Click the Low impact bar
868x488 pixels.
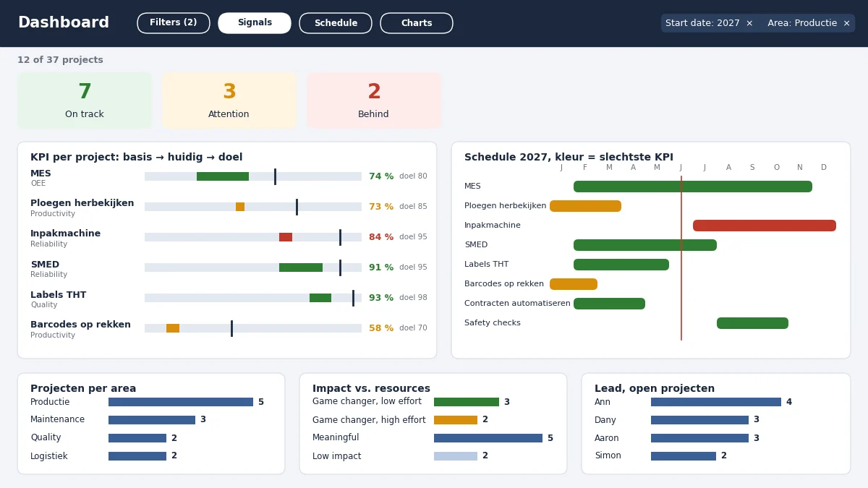click(456, 456)
